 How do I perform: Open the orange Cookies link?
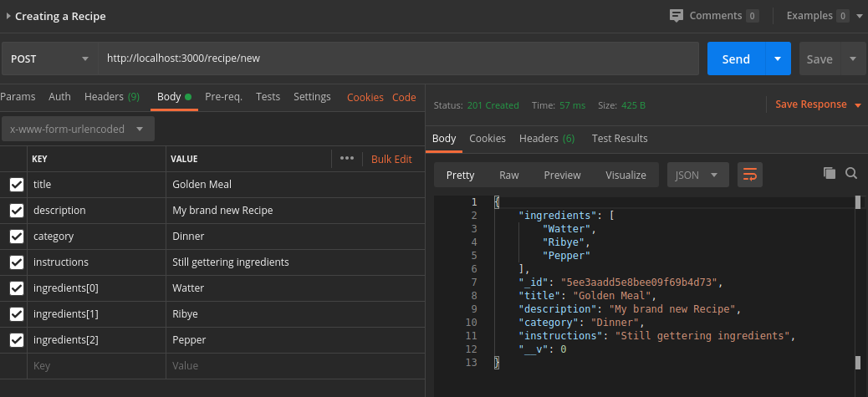365,97
